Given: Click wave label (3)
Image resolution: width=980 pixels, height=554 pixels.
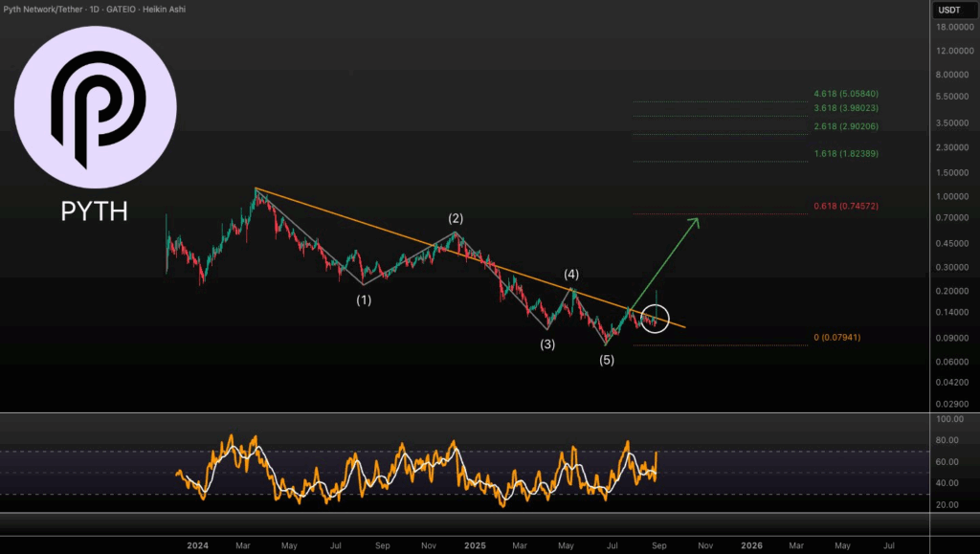Looking at the screenshot, I should [547, 344].
